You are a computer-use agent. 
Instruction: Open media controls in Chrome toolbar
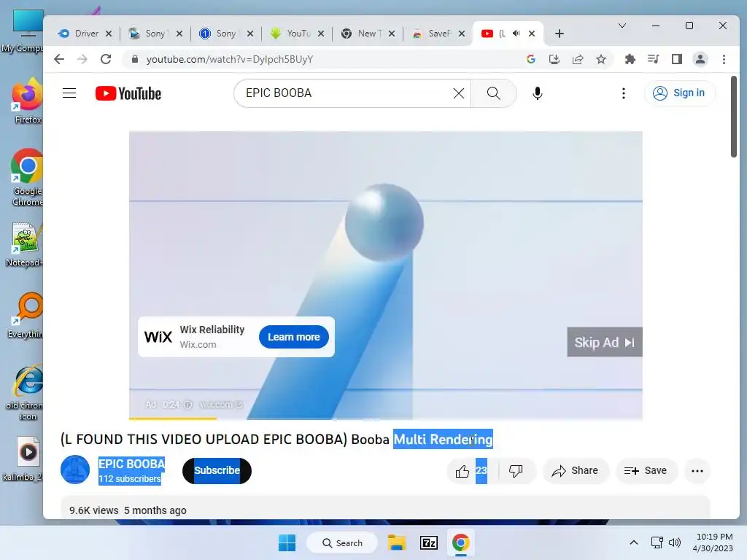tap(653, 59)
